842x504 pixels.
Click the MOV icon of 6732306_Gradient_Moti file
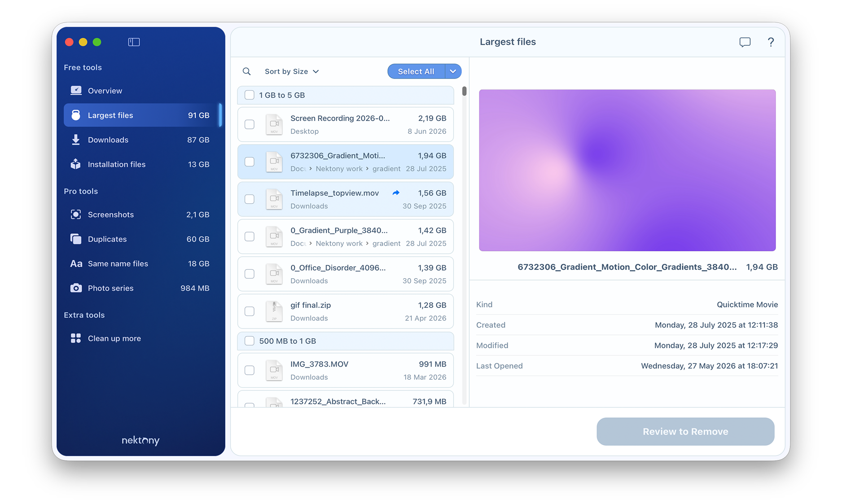pos(274,162)
